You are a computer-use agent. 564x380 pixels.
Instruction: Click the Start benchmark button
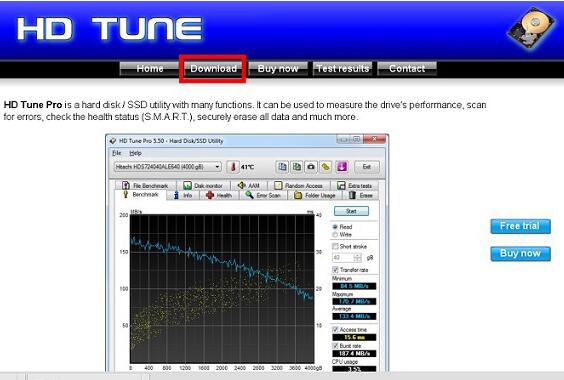coord(351,211)
